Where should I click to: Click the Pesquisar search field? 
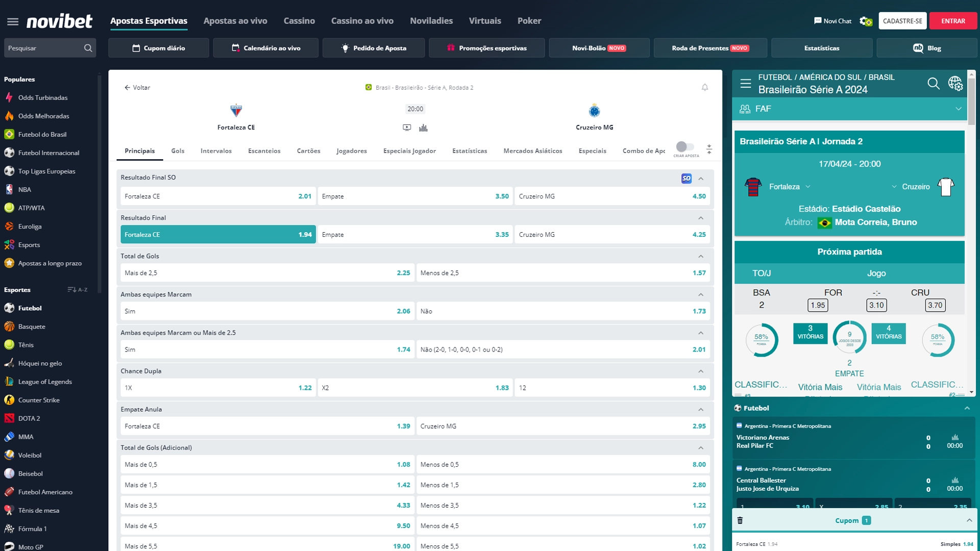tap(50, 48)
